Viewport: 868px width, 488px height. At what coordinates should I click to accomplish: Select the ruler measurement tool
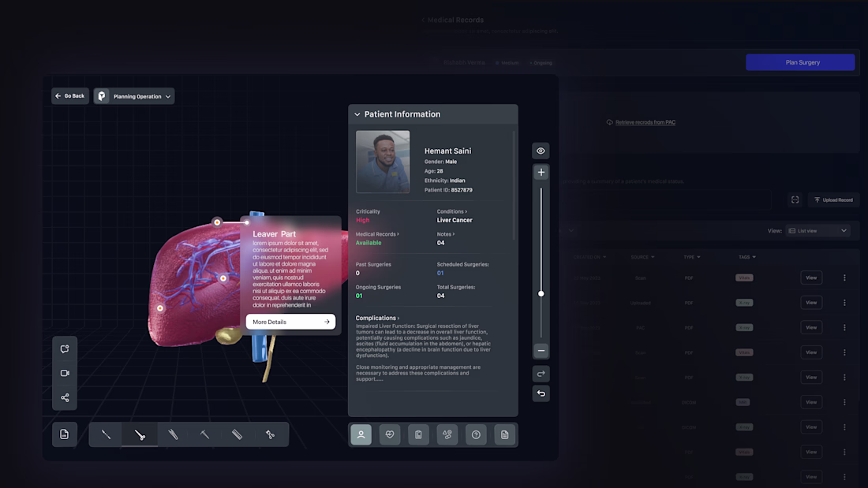coord(237,435)
